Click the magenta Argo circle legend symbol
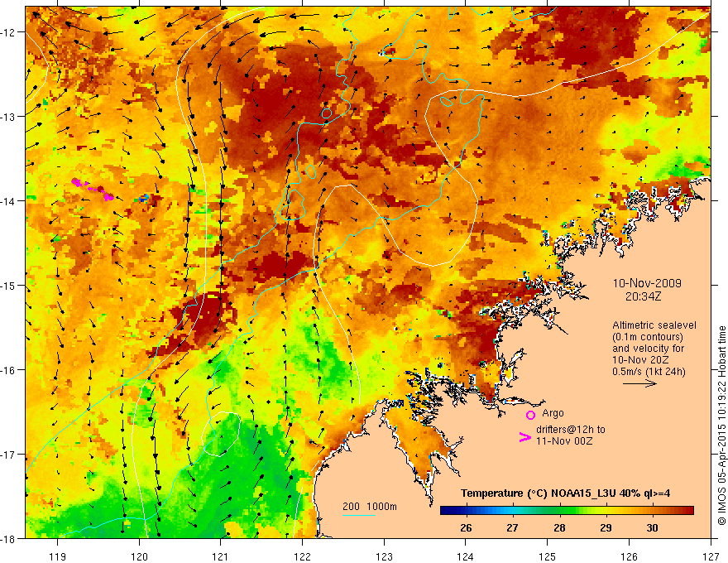Viewport: 728px width, 563px height. click(530, 415)
